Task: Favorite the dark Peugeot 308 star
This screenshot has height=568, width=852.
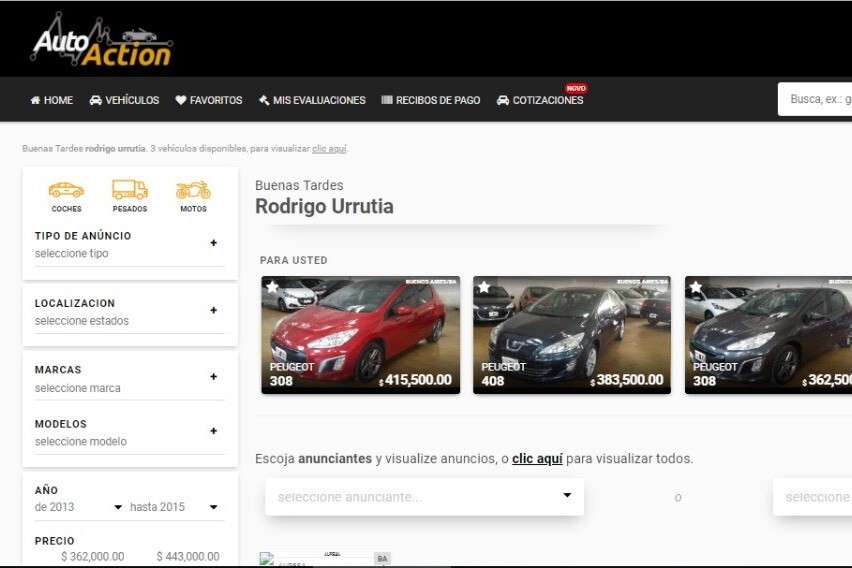Action: pyautogui.click(x=696, y=286)
